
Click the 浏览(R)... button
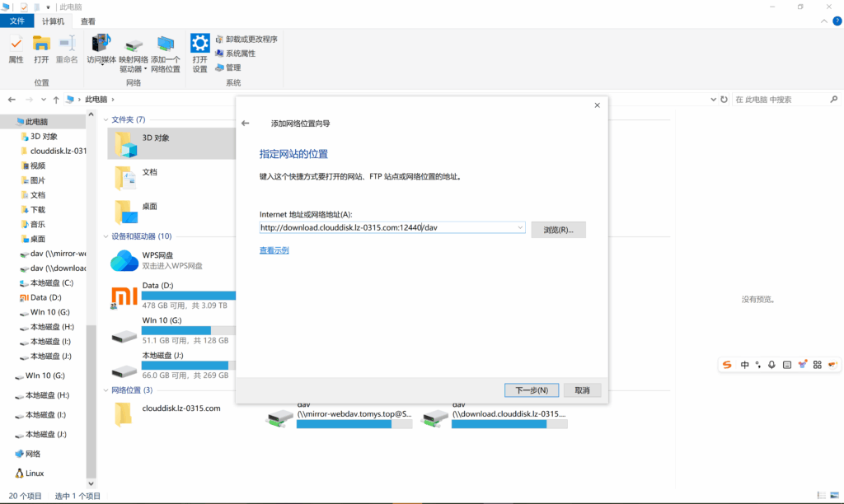point(558,230)
